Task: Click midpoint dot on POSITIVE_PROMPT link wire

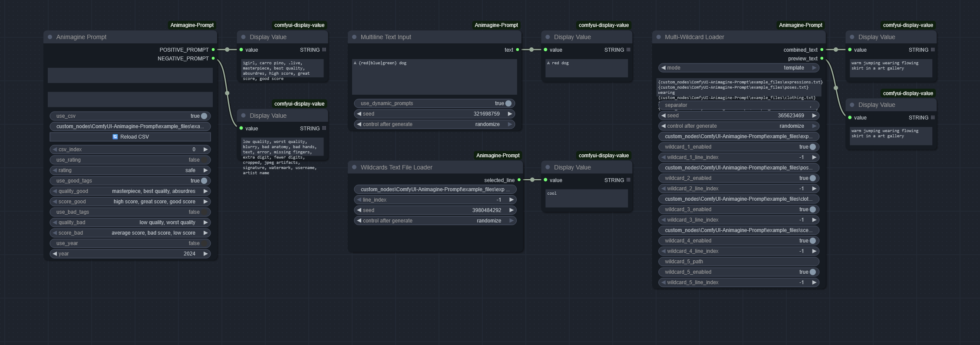Action: click(x=227, y=50)
